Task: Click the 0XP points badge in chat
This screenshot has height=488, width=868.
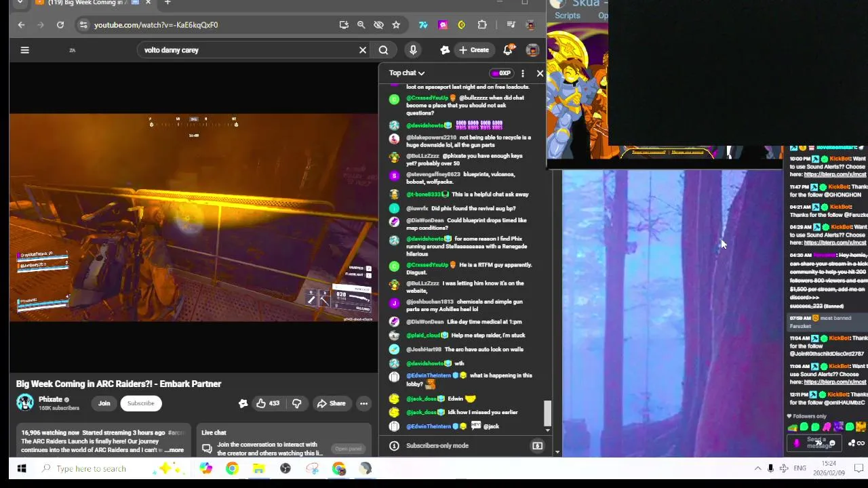Action: pos(501,73)
